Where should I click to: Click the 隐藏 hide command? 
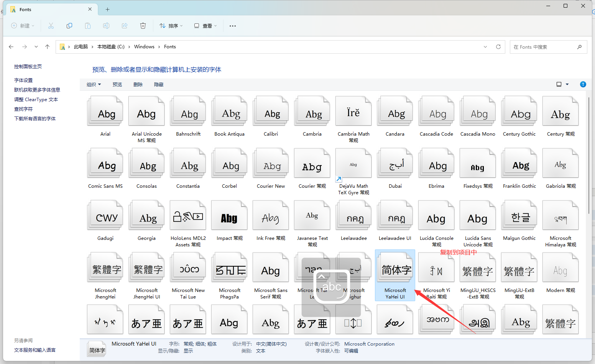[x=159, y=84]
